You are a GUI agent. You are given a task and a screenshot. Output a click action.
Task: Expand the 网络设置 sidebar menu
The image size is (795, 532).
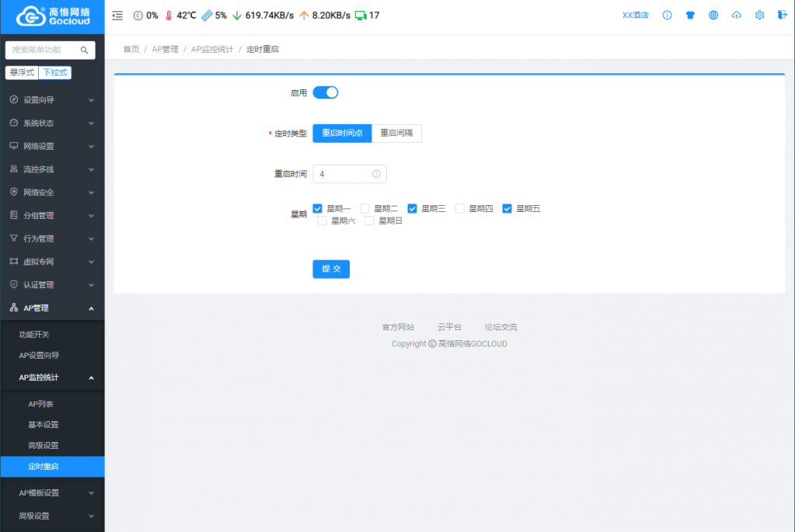[x=52, y=146]
